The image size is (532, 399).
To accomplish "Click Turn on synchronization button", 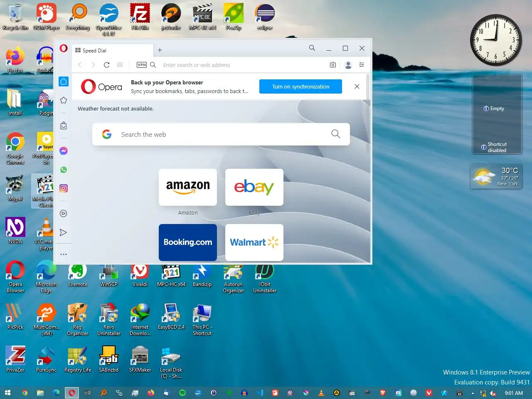I will tap(300, 86).
